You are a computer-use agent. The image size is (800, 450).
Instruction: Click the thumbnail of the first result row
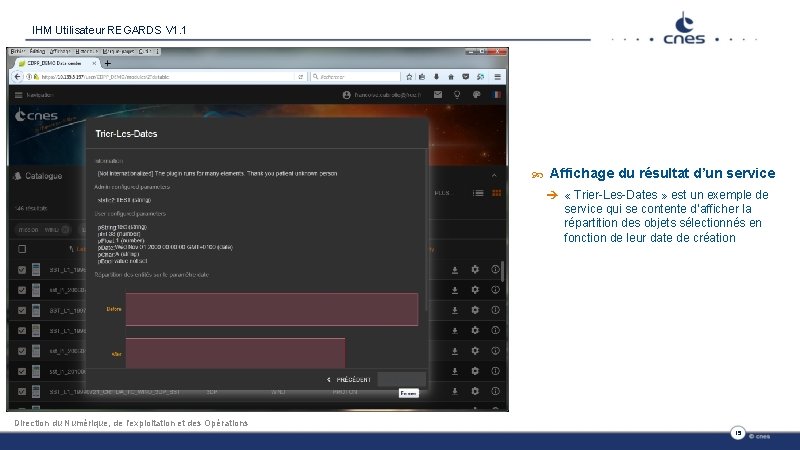click(36, 269)
